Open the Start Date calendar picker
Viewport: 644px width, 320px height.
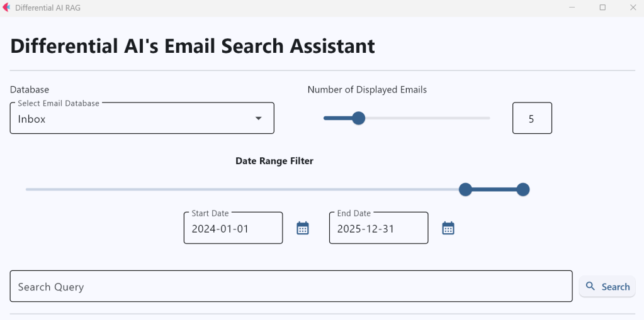303,228
